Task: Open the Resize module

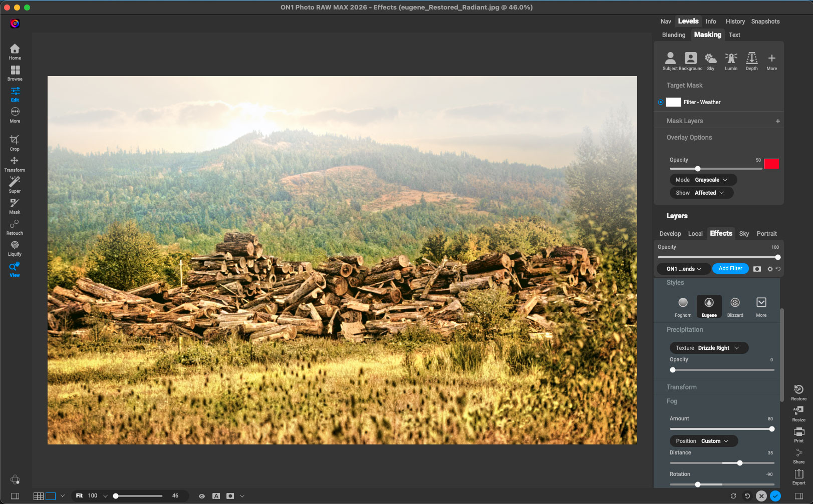Action: point(799,413)
